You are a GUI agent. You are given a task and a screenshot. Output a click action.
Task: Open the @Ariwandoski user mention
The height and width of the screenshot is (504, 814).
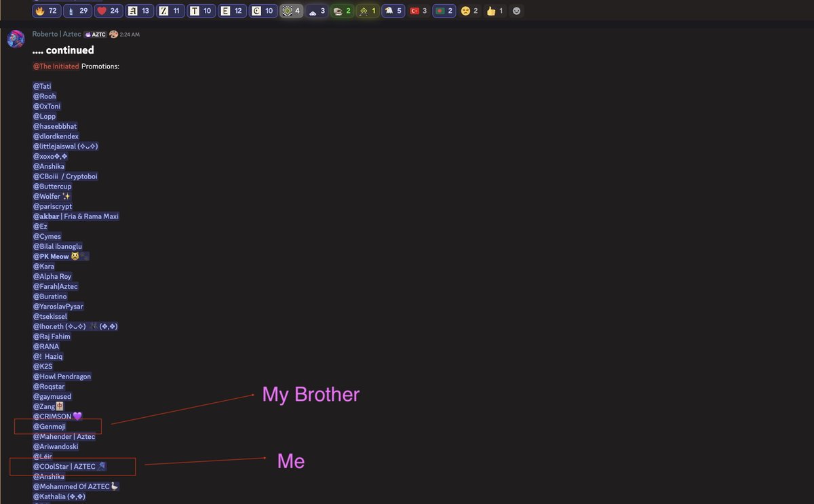[56, 446]
